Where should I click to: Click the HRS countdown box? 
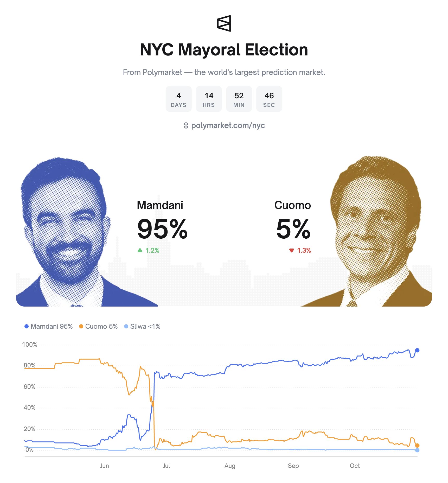209,99
